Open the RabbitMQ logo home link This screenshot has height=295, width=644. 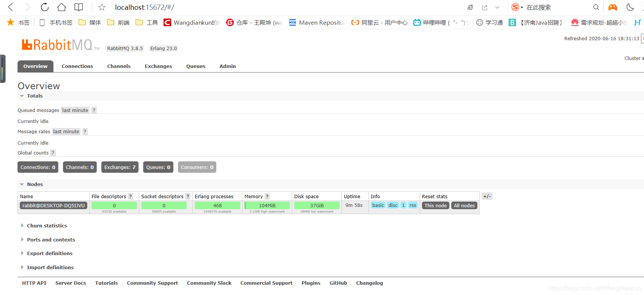[x=60, y=45]
